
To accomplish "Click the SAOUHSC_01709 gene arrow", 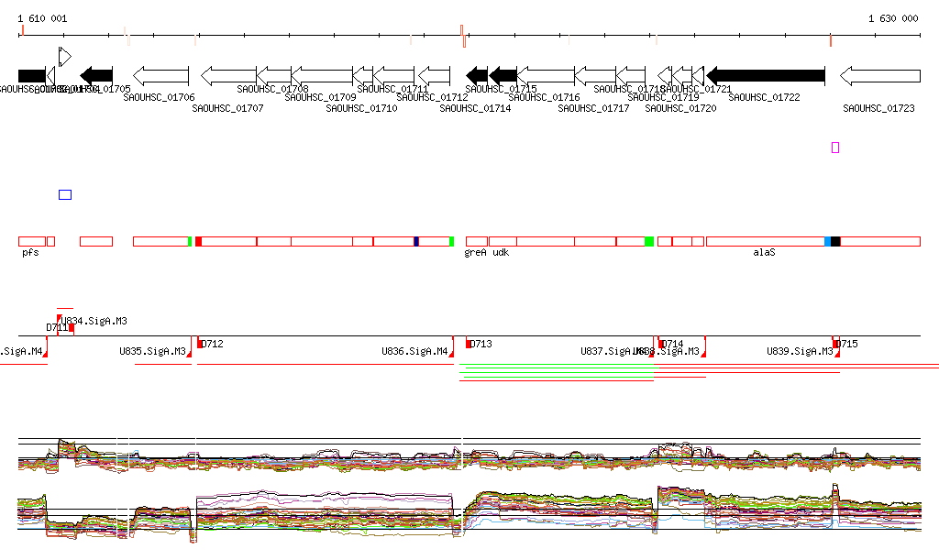I will tap(322, 76).
